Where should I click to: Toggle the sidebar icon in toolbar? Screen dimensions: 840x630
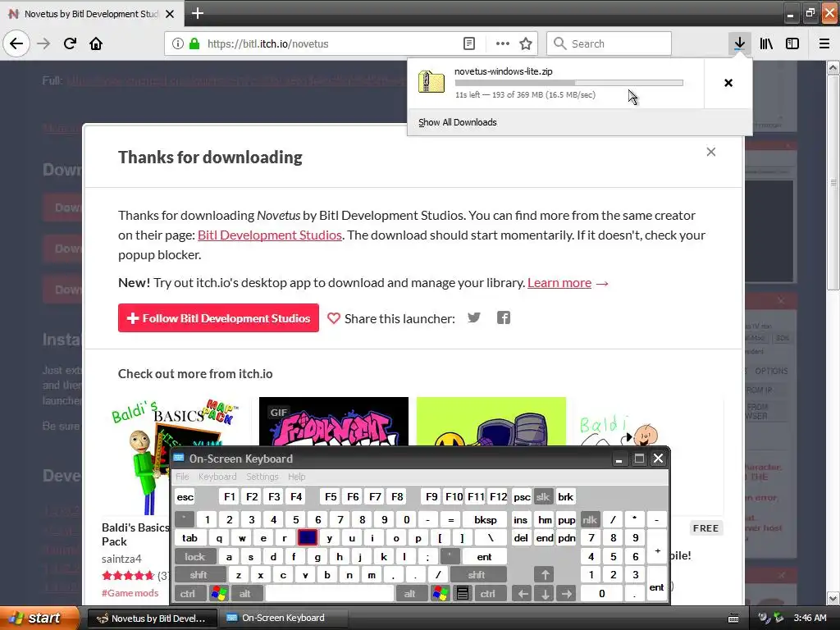point(792,43)
